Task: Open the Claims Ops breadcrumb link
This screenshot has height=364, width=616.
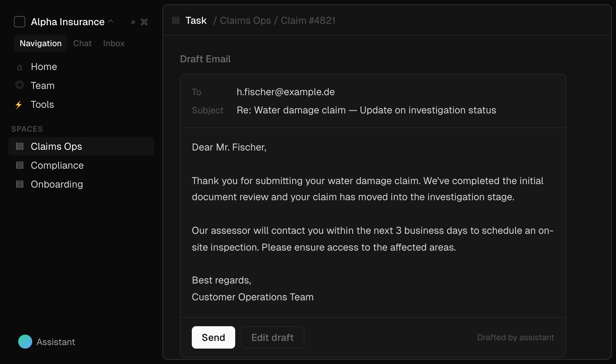Action: point(245,21)
